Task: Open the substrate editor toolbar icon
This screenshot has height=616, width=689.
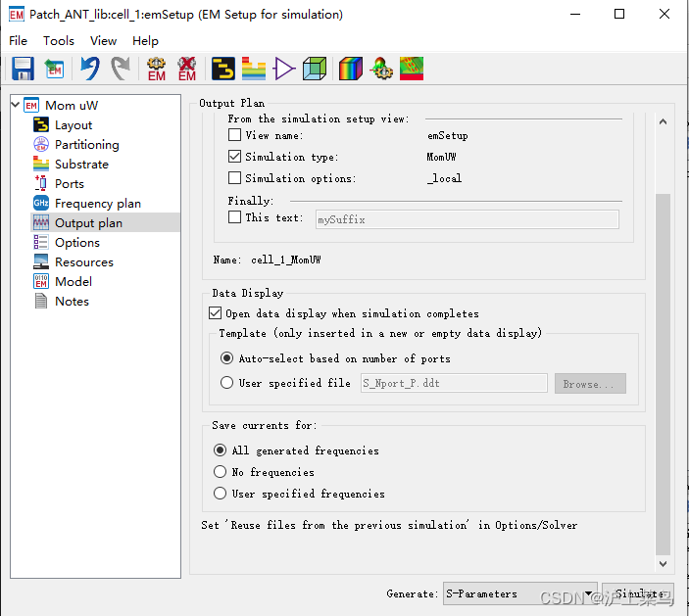Action: 254,69
